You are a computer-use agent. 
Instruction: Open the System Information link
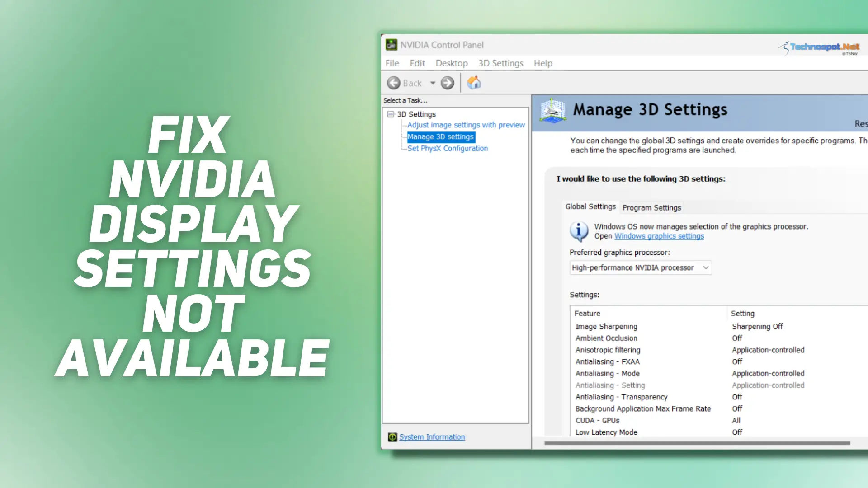pyautogui.click(x=432, y=437)
